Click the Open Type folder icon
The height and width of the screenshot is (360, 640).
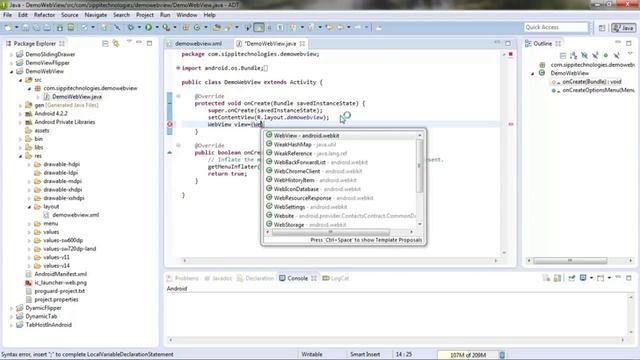[217, 27]
